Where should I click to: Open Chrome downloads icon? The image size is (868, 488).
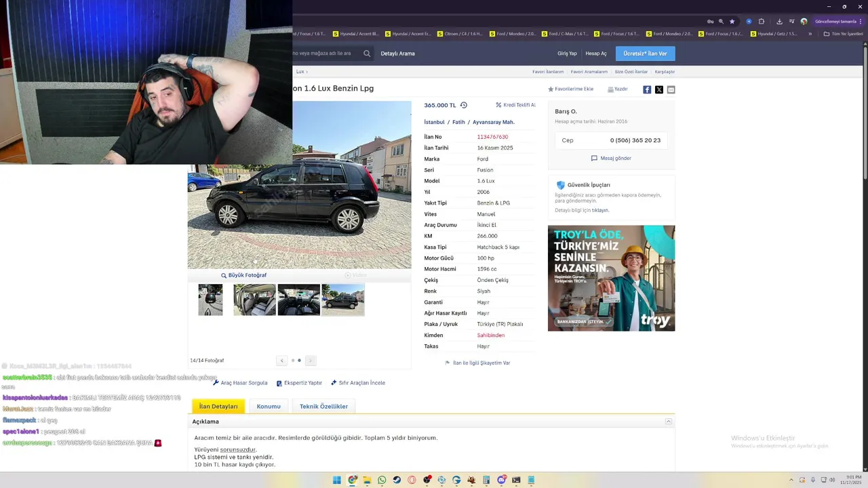[779, 21]
